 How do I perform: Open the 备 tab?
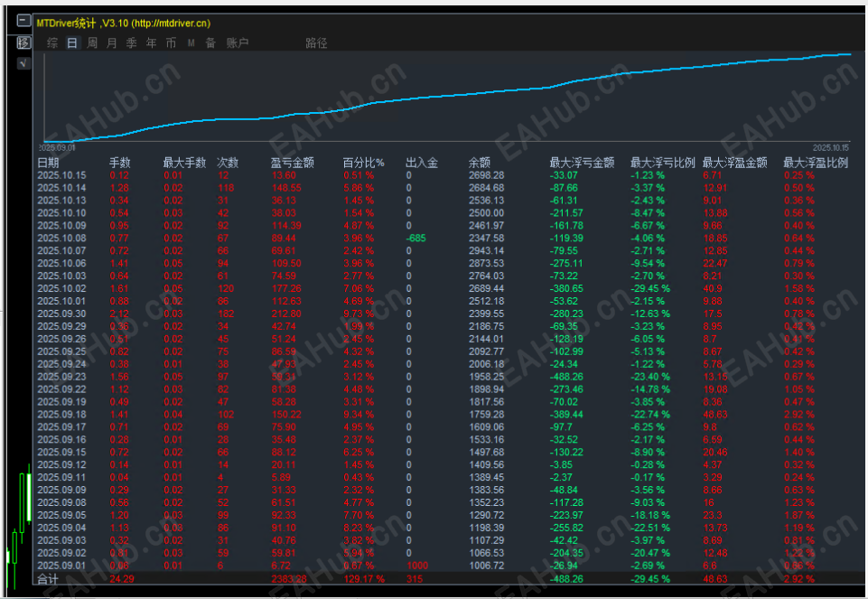tap(210, 42)
